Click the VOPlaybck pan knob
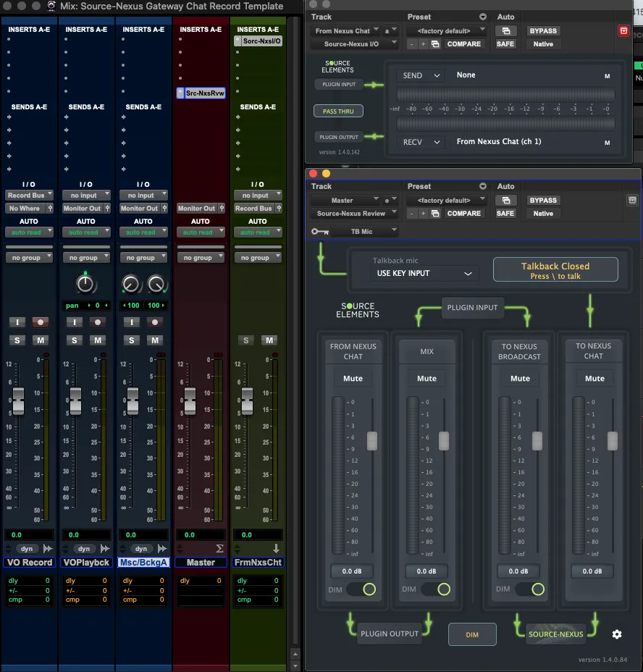This screenshot has width=643, height=672. pyautogui.click(x=85, y=284)
